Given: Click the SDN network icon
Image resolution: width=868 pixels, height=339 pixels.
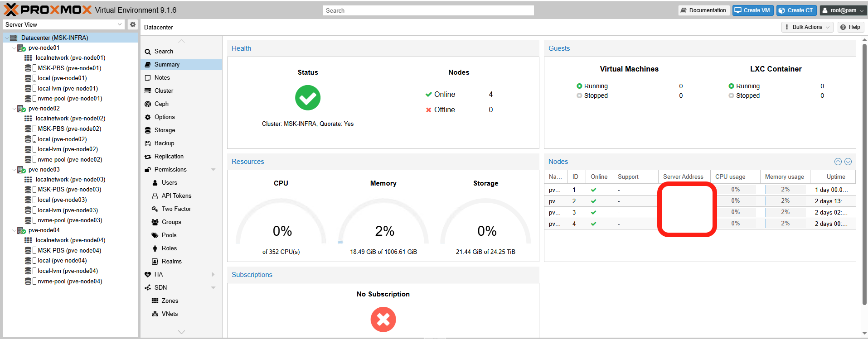Looking at the screenshot, I should pyautogui.click(x=148, y=288).
